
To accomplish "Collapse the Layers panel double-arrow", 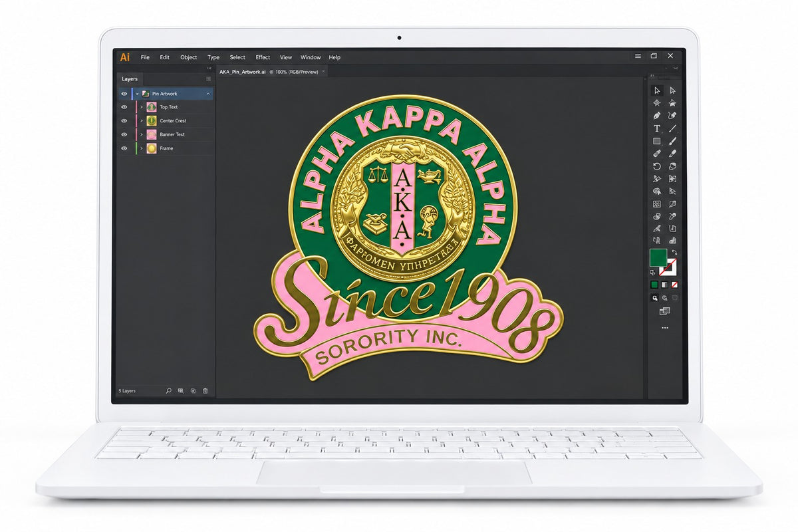I will [x=209, y=68].
